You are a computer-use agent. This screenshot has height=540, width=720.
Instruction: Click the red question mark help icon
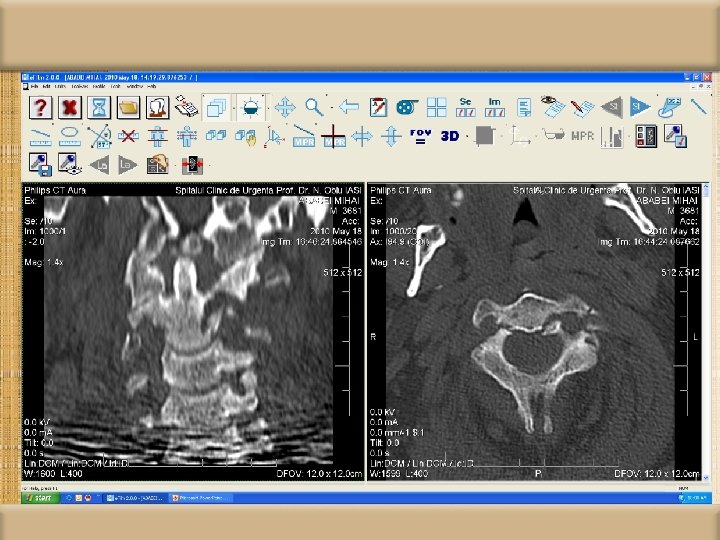click(x=40, y=107)
